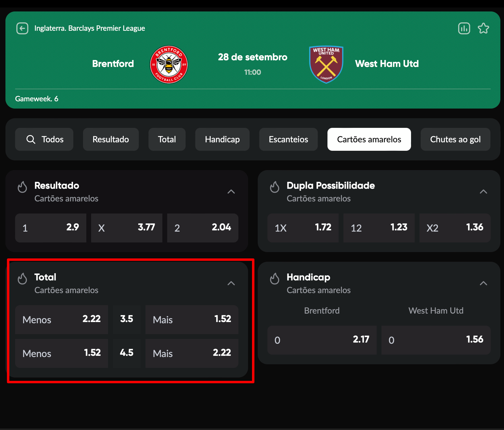Switch to Chutes ao gol tab

pos(455,139)
